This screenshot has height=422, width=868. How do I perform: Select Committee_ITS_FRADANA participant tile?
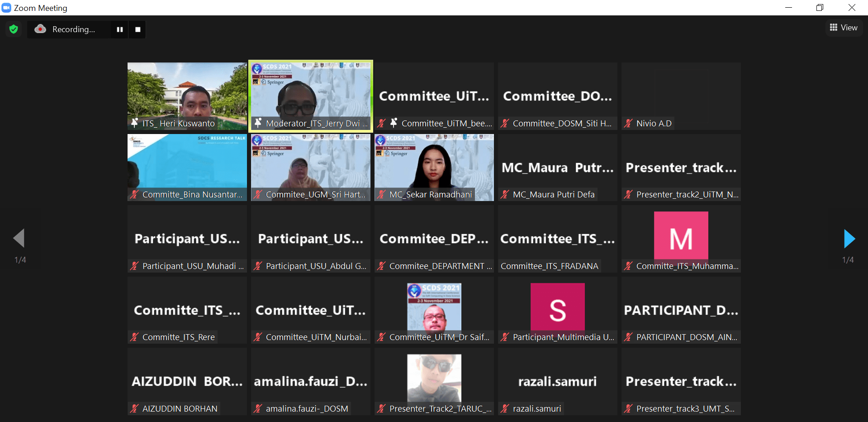(557, 239)
